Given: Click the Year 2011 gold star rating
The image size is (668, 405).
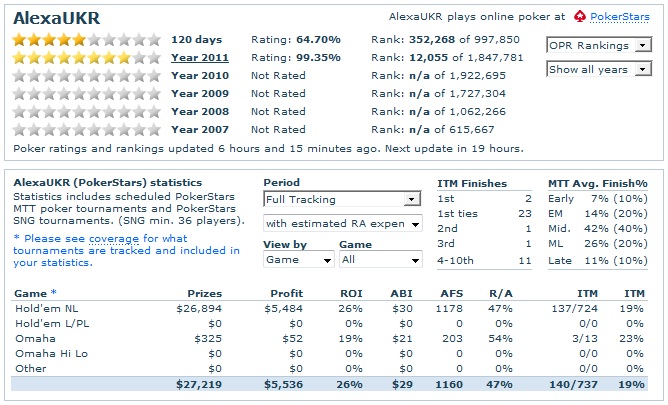Looking at the screenshot, I should click(x=85, y=57).
